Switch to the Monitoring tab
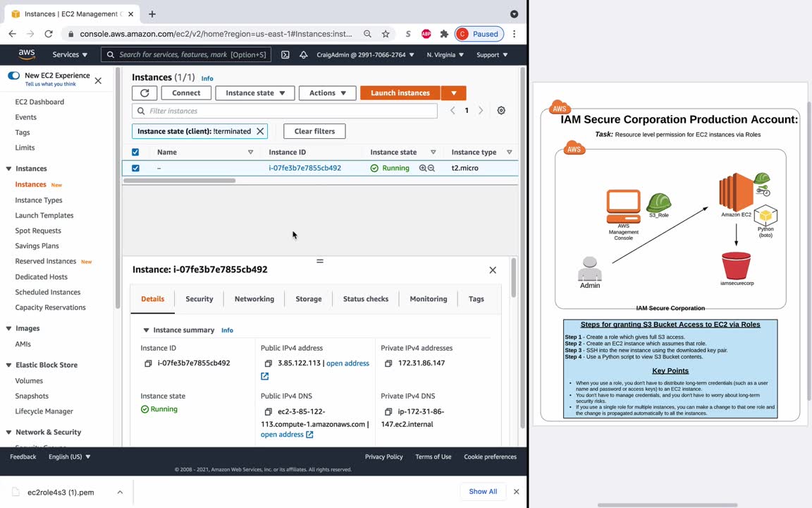 click(x=429, y=299)
